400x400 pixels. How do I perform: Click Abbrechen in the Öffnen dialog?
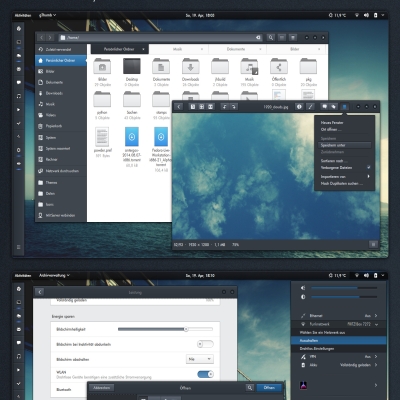(102, 388)
